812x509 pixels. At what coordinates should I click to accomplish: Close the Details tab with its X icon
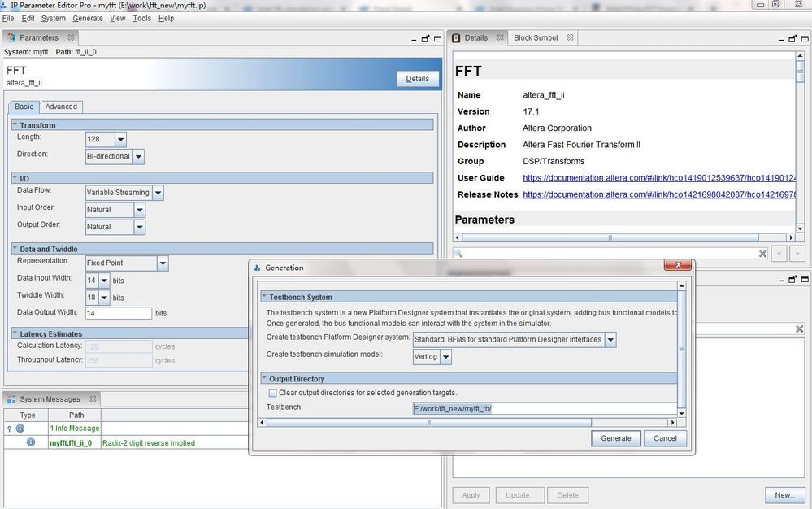[x=500, y=37]
